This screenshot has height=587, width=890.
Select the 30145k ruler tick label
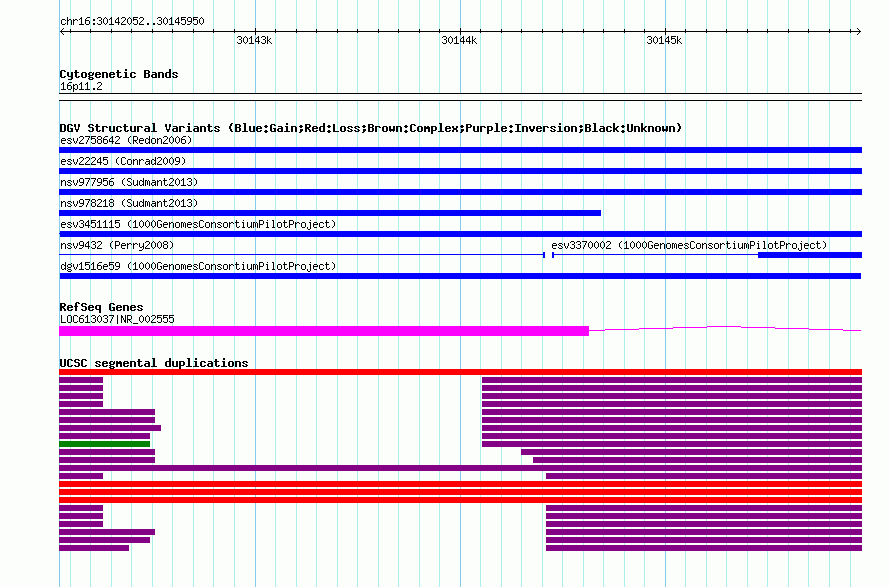(664, 40)
